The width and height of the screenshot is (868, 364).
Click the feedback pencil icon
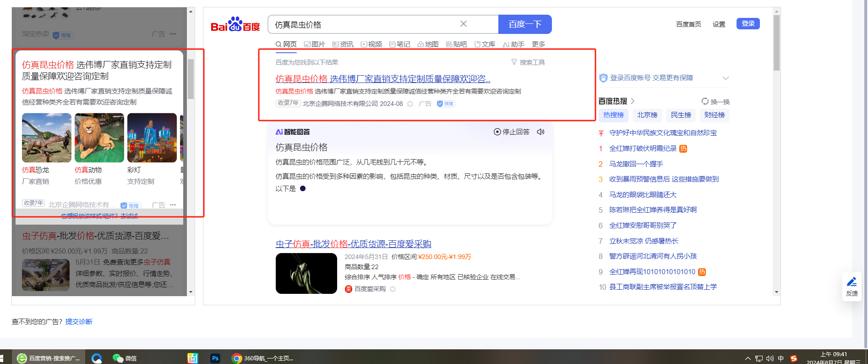(852, 282)
